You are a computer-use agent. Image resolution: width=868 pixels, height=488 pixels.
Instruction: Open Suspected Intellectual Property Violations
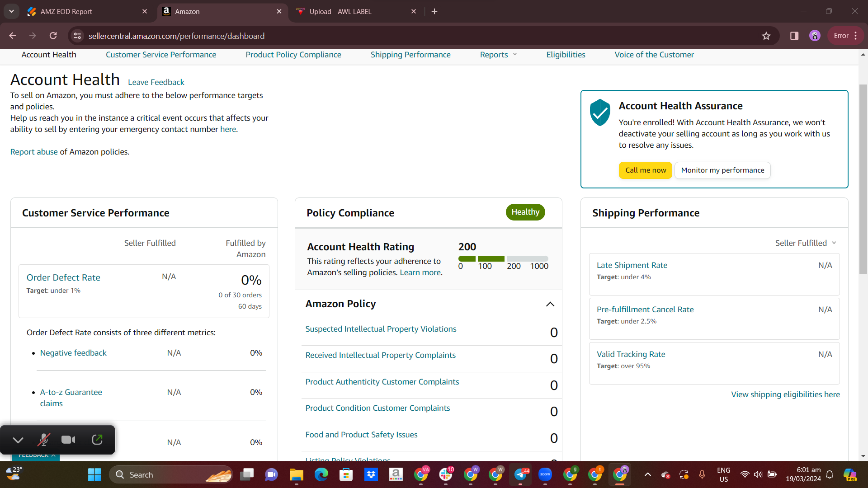pos(381,329)
